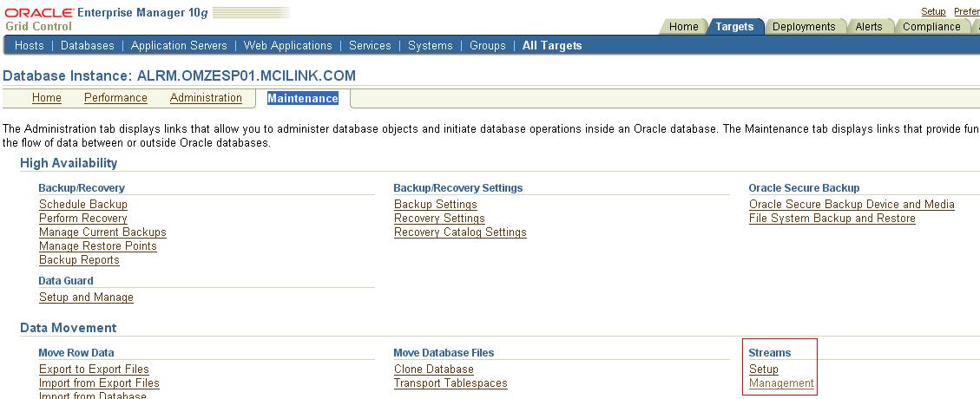Click the Streams heading
980x399 pixels.
coord(769,353)
